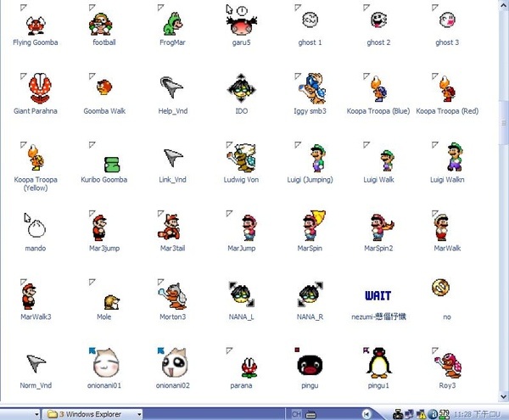
Task: Select the IDO move cursor icon
Action: (241, 88)
